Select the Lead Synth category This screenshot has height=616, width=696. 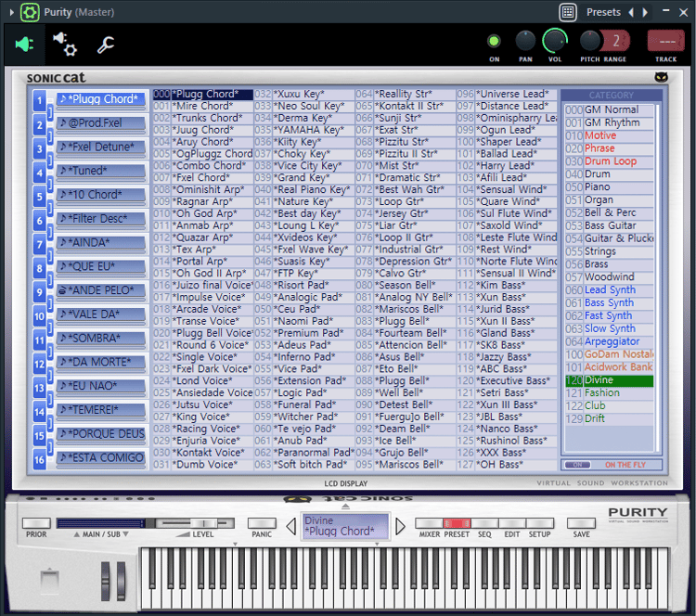(609, 289)
